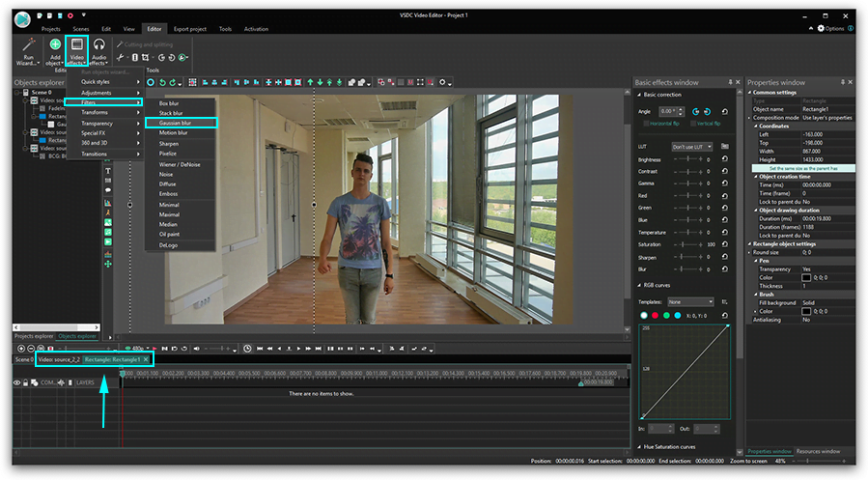
Task: Collapse the Scene 0 tree node
Action: coord(17,93)
